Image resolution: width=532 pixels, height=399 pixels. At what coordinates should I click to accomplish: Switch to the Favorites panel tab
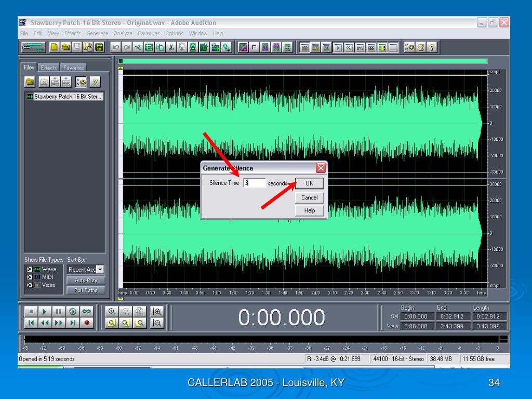pyautogui.click(x=74, y=68)
